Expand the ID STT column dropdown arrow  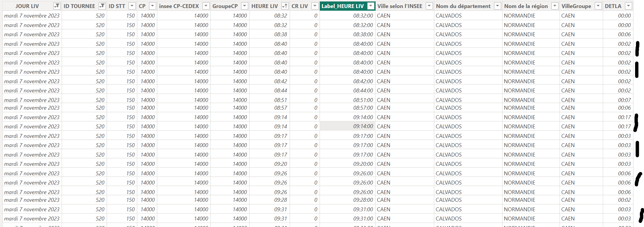(132, 6)
